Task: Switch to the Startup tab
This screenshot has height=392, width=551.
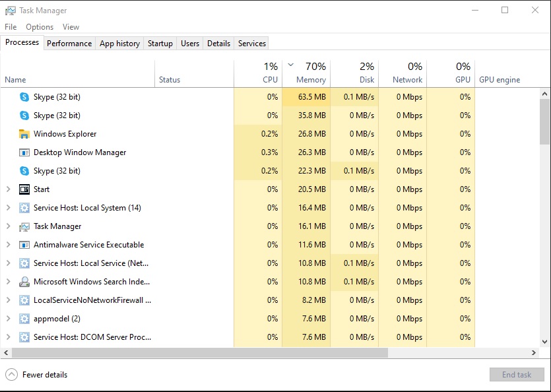Action: (x=160, y=44)
